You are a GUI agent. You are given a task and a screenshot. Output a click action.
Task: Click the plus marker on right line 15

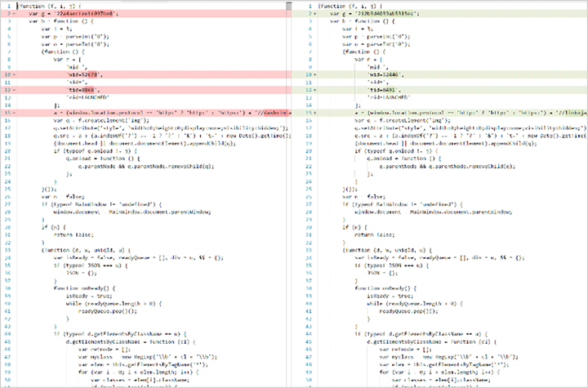[x=316, y=112]
